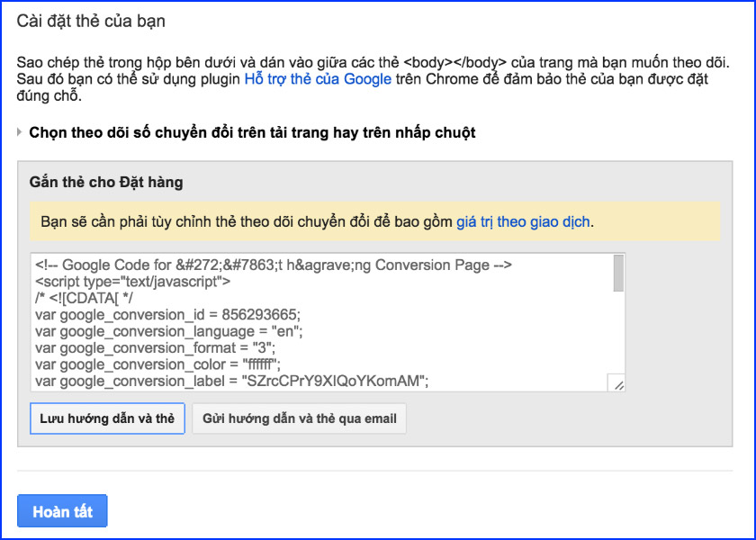Click the google_conversion_color "ffffff" line

tap(158, 364)
